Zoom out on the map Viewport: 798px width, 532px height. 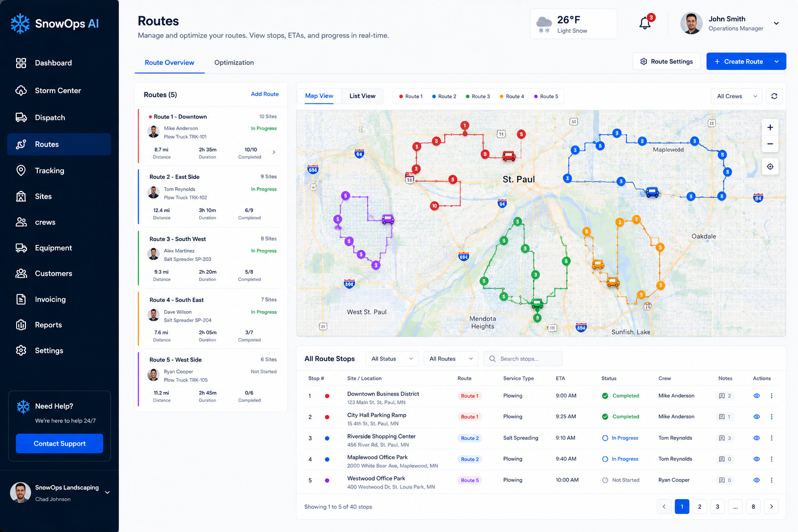coord(770,144)
